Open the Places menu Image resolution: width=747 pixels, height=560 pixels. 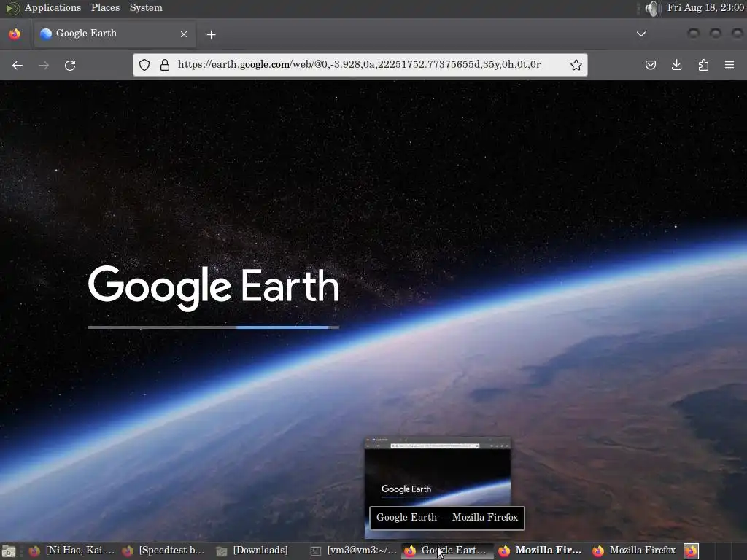(x=105, y=7)
